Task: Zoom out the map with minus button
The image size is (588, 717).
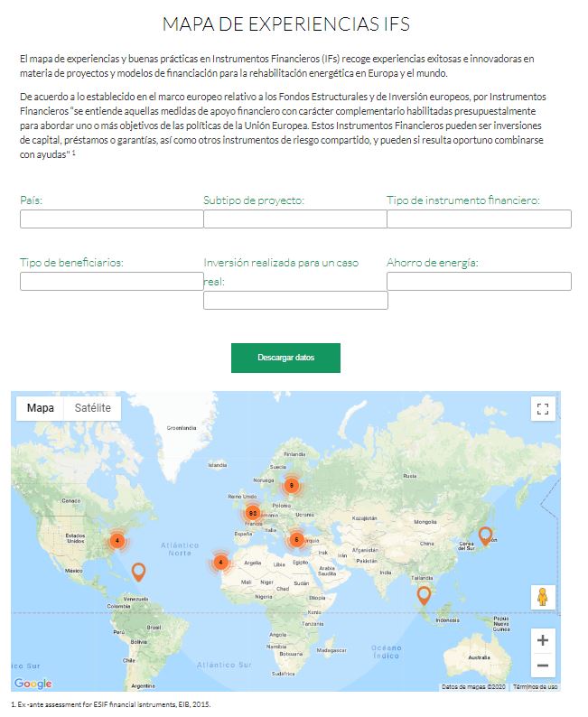Action: tap(542, 667)
